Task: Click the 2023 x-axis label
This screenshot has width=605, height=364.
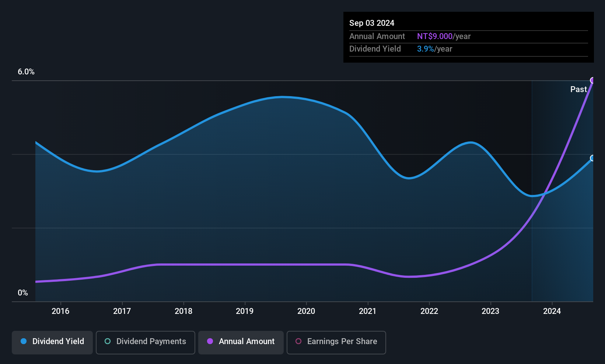Action: coord(490,311)
